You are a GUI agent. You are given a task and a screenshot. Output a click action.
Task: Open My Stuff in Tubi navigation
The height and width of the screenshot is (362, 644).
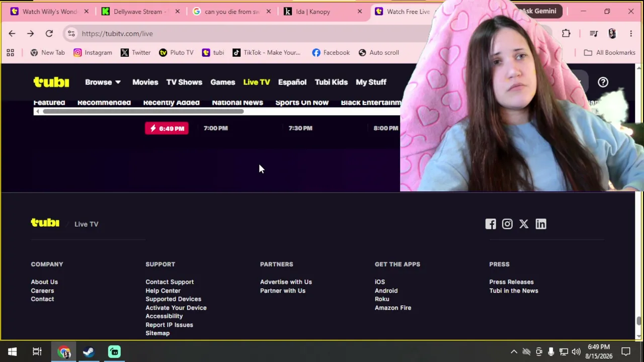[x=371, y=82]
